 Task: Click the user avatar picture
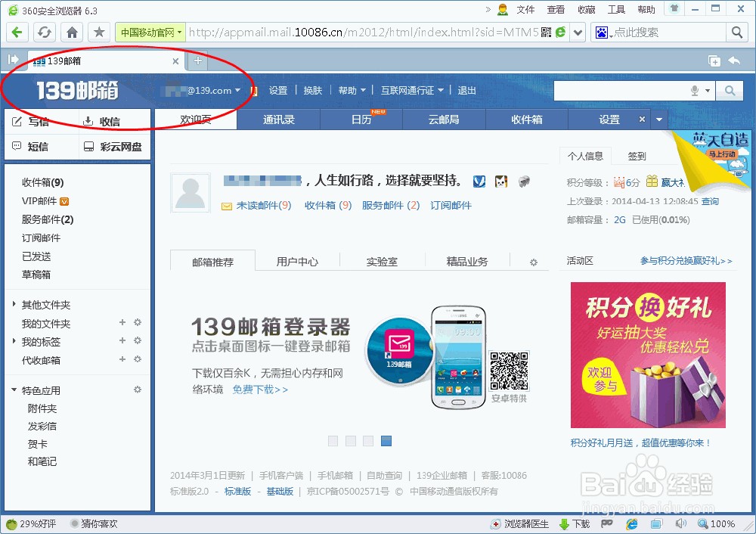pos(190,193)
